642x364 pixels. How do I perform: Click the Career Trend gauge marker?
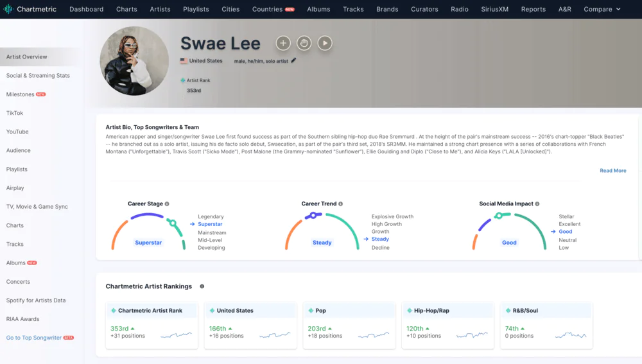coord(313,215)
